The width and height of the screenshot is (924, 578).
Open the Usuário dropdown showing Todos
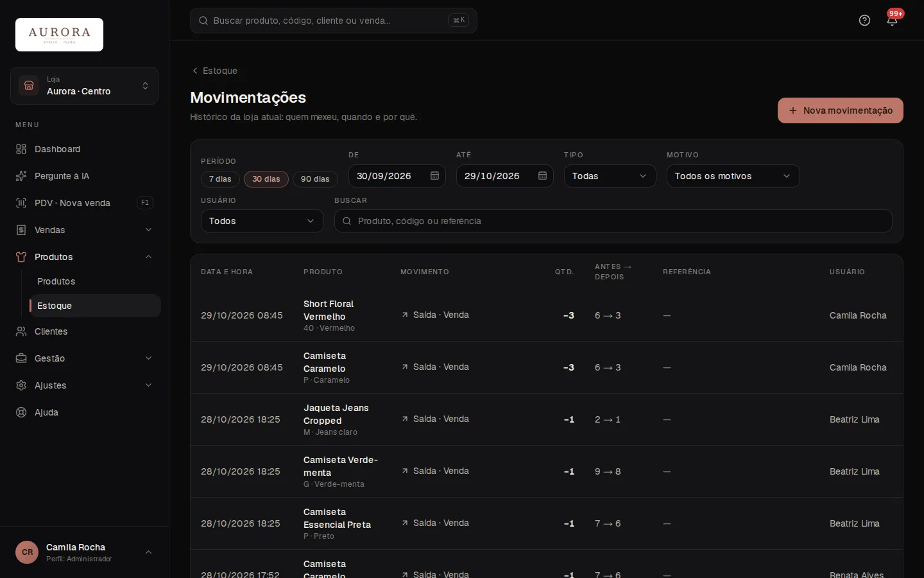[x=262, y=221]
